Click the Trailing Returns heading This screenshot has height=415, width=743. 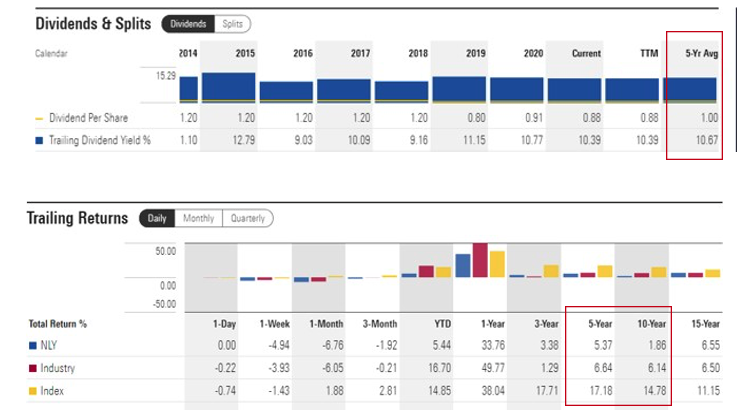[78, 218]
